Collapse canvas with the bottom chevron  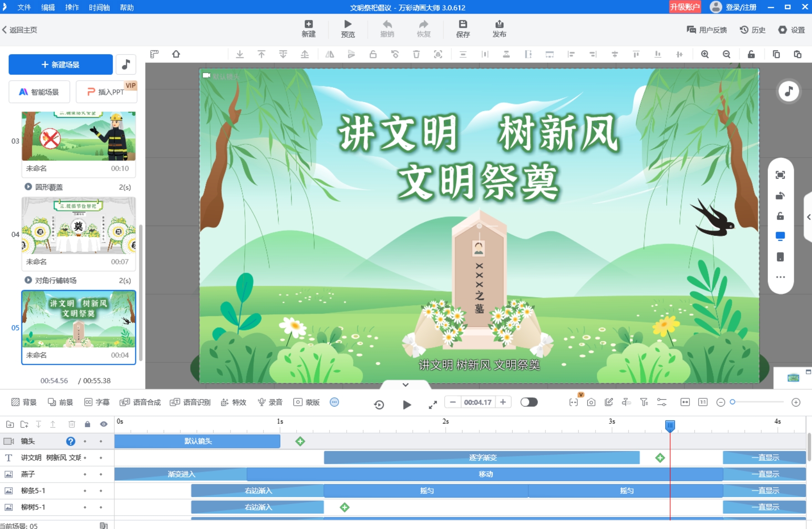tap(406, 385)
